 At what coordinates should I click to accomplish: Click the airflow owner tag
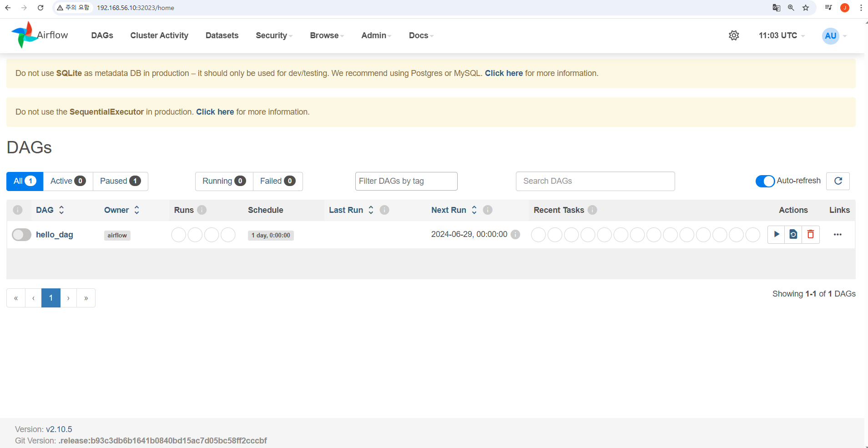117,235
